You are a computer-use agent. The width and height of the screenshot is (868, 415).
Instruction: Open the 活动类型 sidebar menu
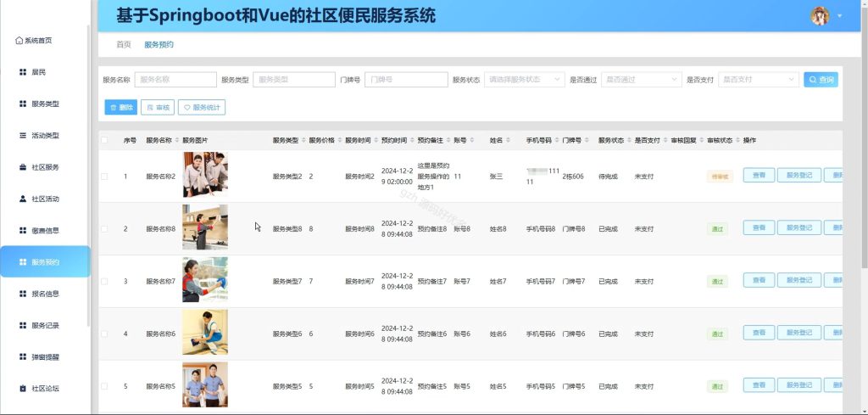[39, 135]
